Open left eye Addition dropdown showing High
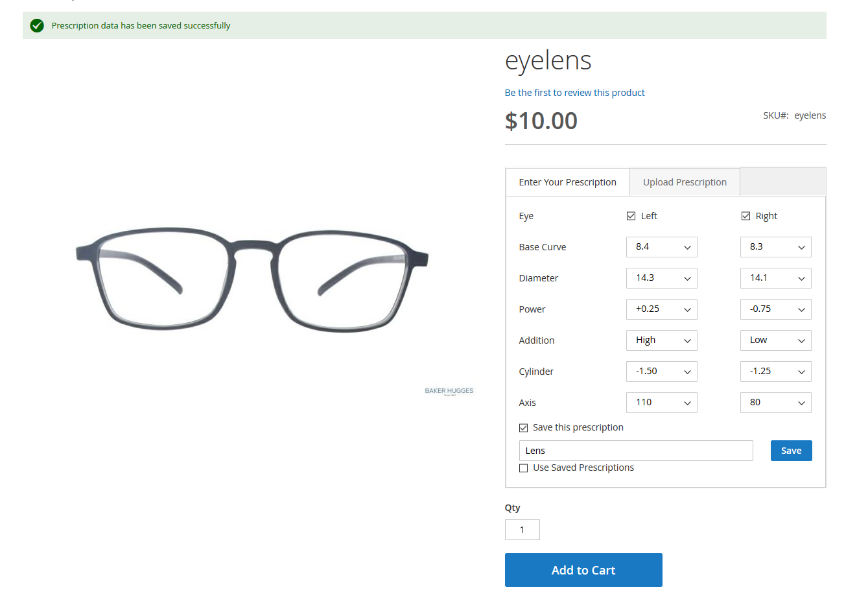 (661, 340)
